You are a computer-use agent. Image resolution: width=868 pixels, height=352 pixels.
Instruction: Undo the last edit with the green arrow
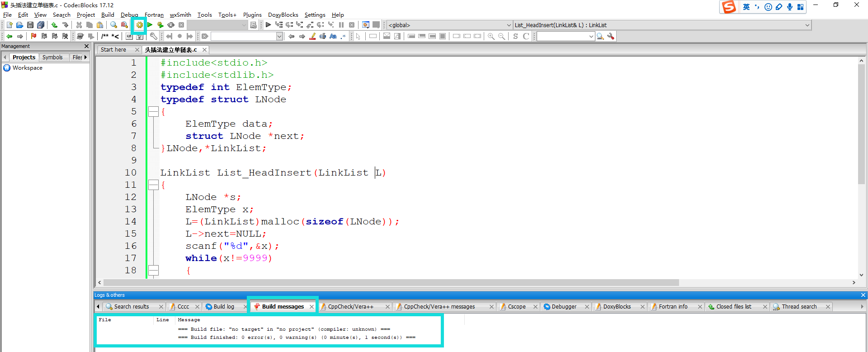[x=55, y=25]
